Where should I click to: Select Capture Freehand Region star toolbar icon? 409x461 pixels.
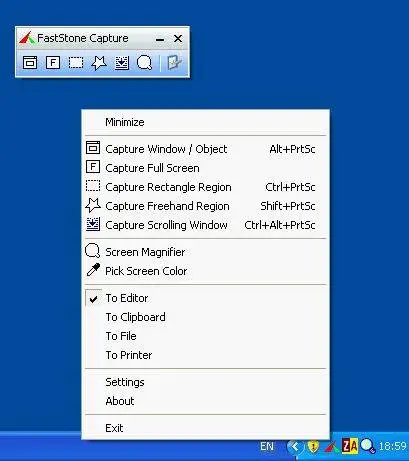(99, 63)
